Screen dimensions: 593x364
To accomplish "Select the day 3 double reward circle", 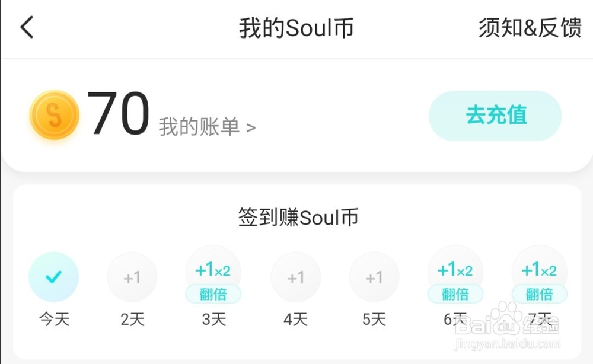I will pyautogui.click(x=213, y=273).
